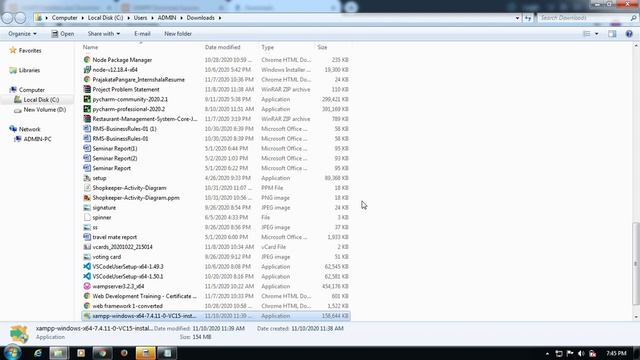This screenshot has width=640, height=360.
Task: Select Web Development Training - Certificate file
Action: 144,296
